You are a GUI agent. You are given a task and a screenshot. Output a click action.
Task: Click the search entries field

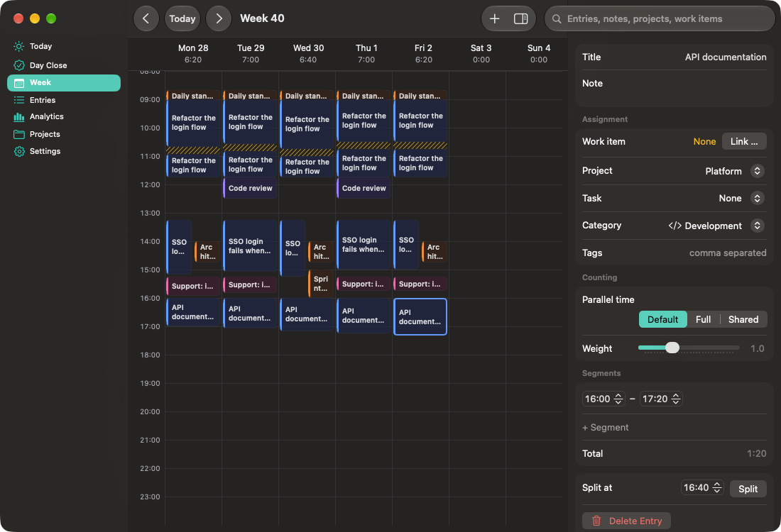click(x=660, y=19)
